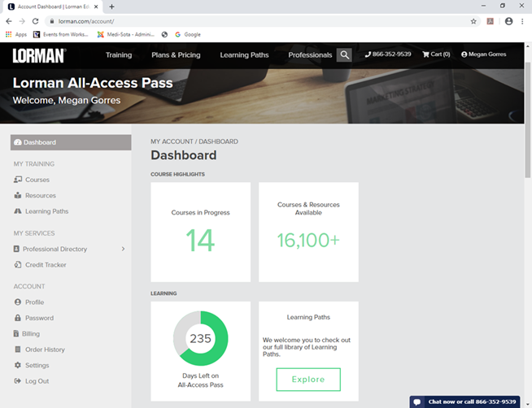This screenshot has width=532, height=408.
Task: Click the 235 days left donut chart
Action: point(201,338)
